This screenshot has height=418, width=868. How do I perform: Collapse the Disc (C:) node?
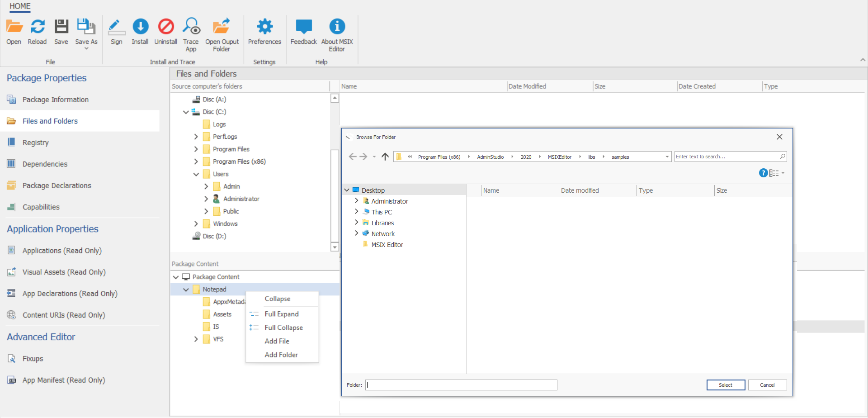185,112
